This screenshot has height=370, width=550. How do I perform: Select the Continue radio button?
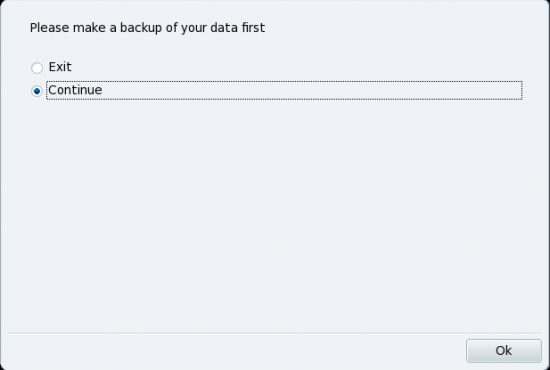tap(37, 91)
